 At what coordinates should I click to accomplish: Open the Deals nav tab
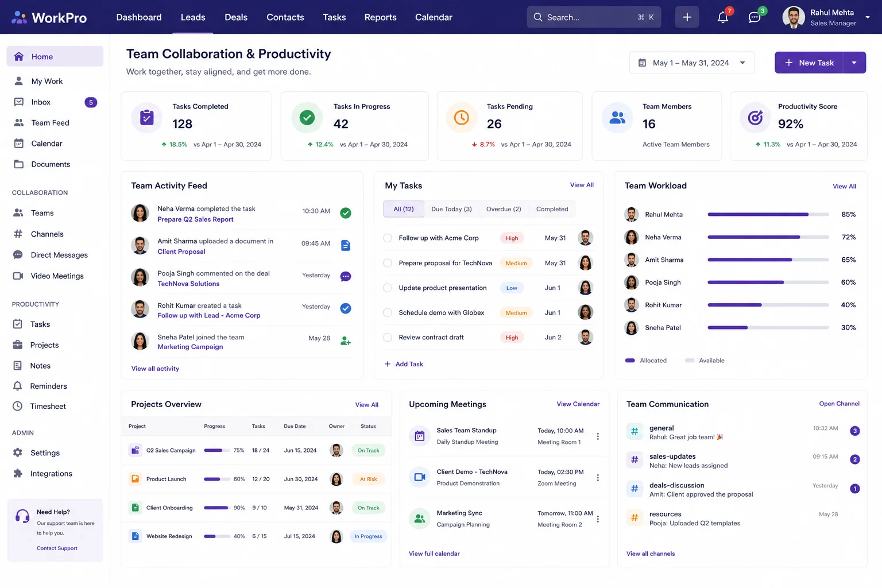(x=236, y=17)
